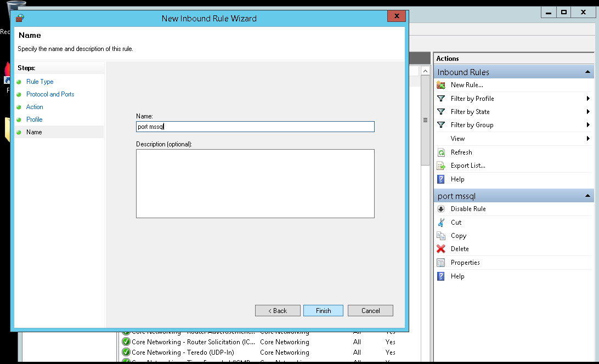Click the Refresh icon in Actions pane
Image resolution: width=599 pixels, height=364 pixels.
(x=441, y=152)
